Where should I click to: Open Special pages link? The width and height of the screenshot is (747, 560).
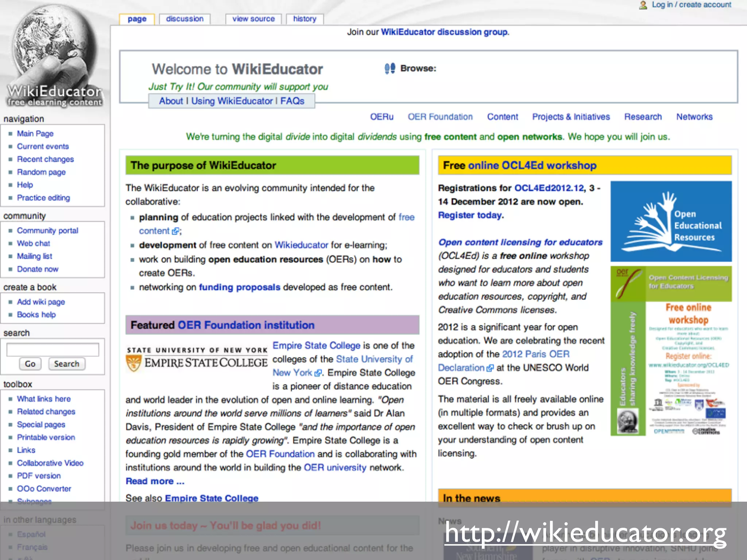tap(41, 425)
